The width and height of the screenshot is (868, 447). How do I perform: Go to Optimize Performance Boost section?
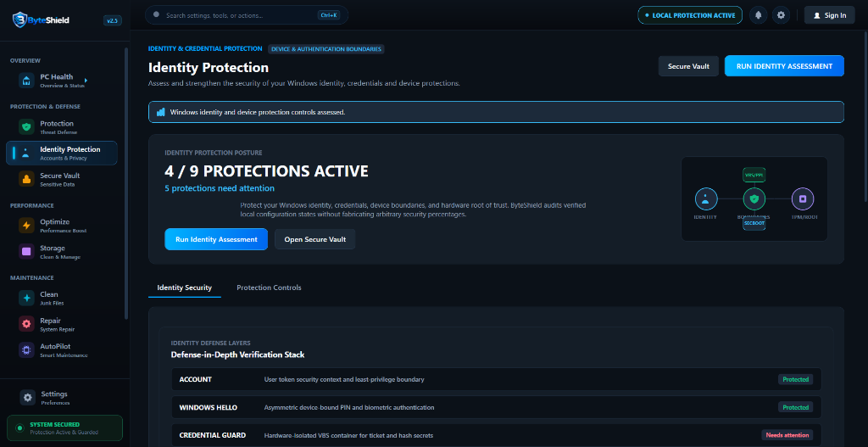tap(61, 226)
